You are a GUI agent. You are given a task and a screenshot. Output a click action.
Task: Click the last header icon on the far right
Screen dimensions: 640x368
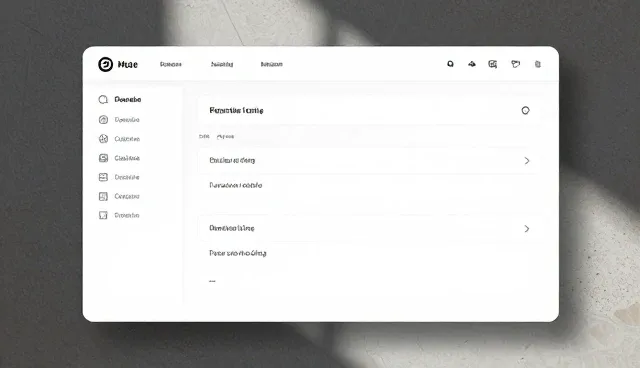pos(538,64)
